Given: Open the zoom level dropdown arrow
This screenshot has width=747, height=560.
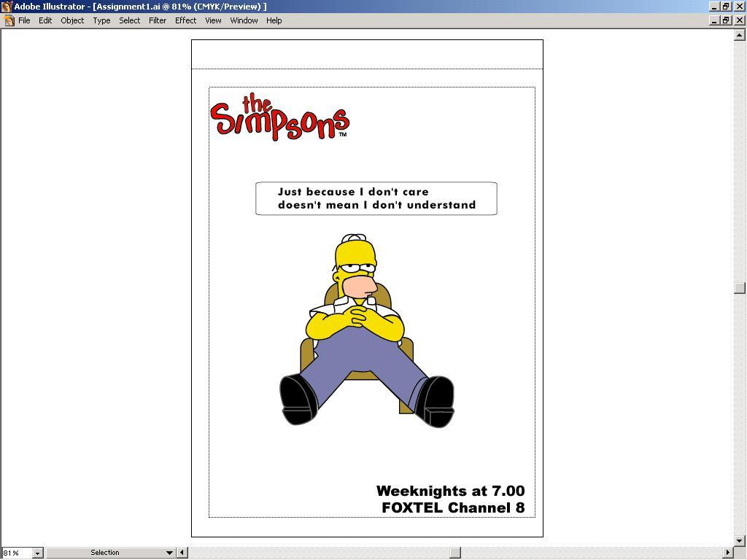Looking at the screenshot, I should click(38, 553).
